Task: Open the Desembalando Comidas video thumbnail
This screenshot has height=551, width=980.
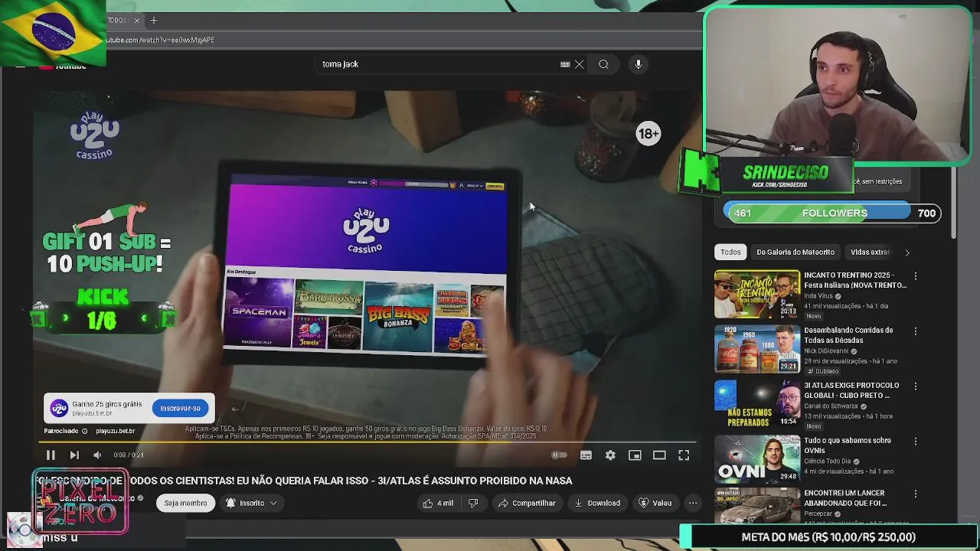Action: coord(757,349)
